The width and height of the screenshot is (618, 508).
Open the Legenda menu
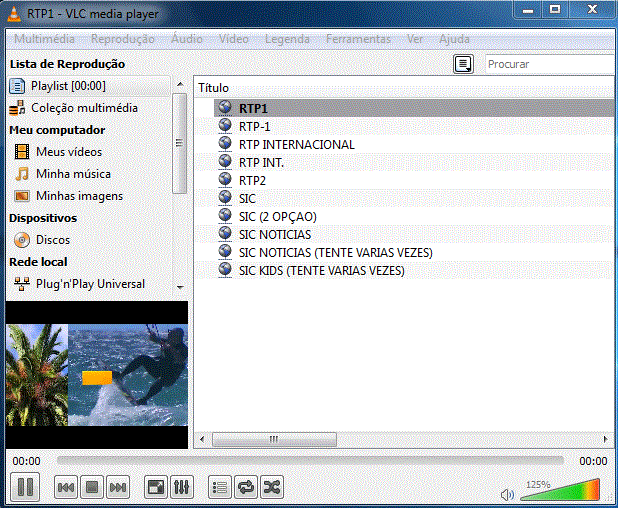[x=287, y=39]
